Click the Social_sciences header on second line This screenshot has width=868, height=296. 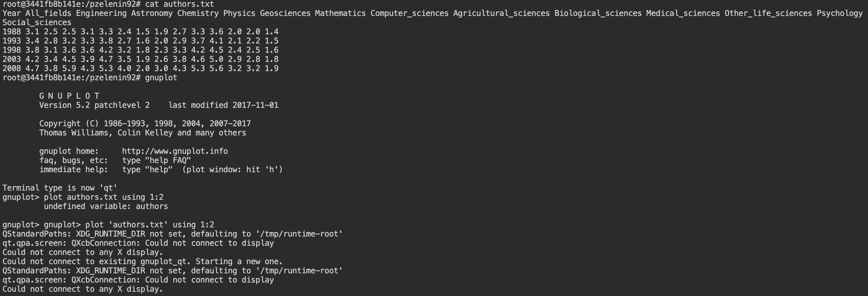(x=37, y=23)
